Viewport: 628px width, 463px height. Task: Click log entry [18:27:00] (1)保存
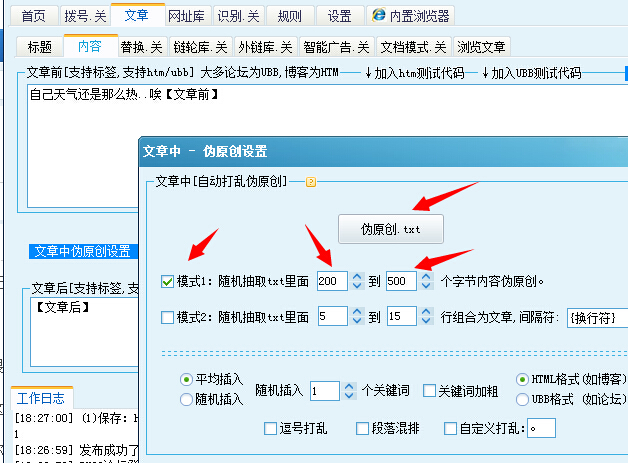click(76, 418)
